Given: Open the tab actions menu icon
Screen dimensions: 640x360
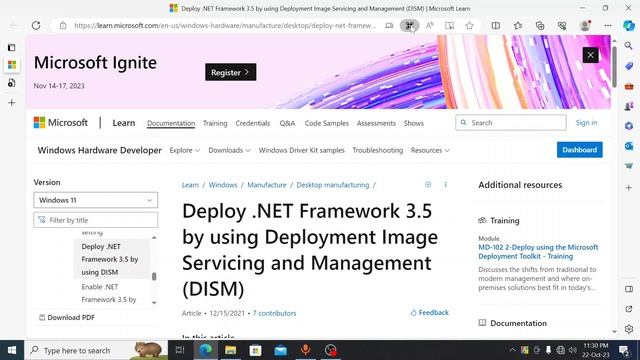Looking at the screenshot, I should (x=11, y=47).
